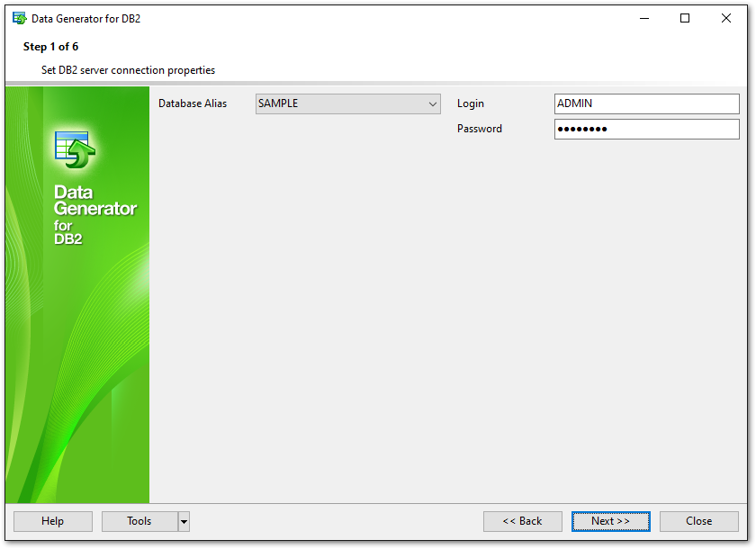756x549 pixels.
Task: Click the Login input field
Action: click(646, 103)
